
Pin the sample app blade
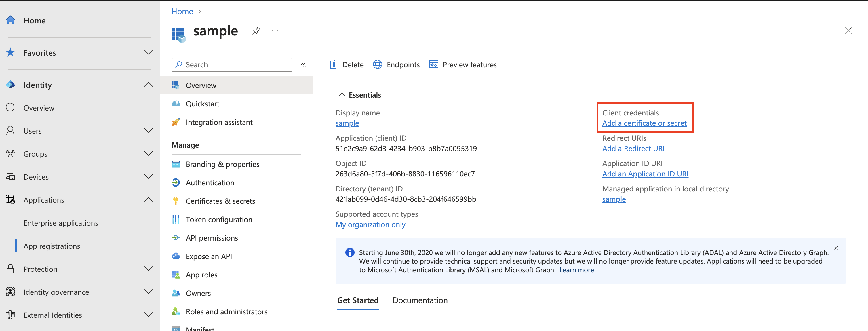tap(256, 31)
